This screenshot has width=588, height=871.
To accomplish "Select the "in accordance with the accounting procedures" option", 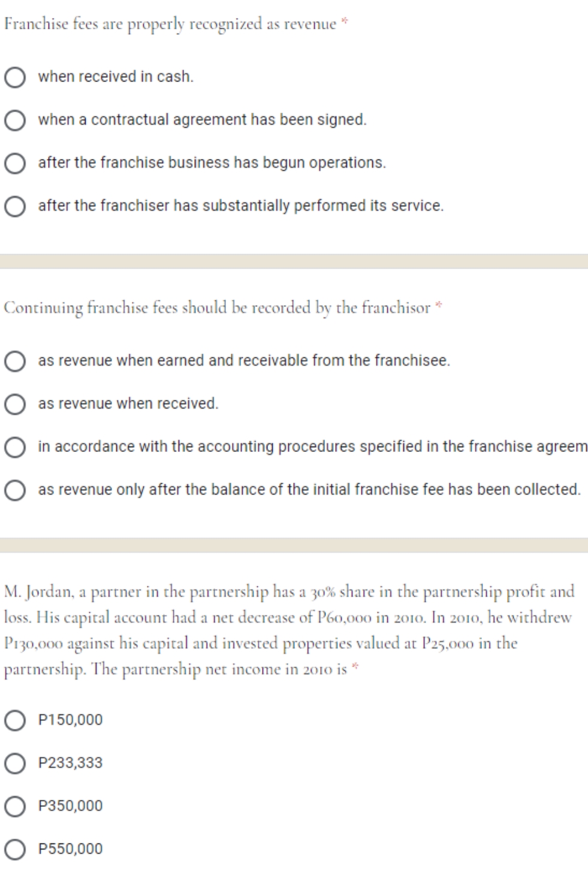I will pos(14,447).
